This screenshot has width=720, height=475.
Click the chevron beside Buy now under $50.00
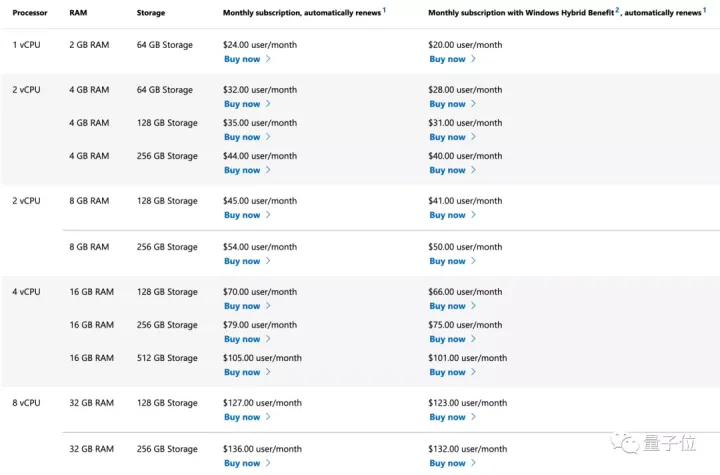474,261
